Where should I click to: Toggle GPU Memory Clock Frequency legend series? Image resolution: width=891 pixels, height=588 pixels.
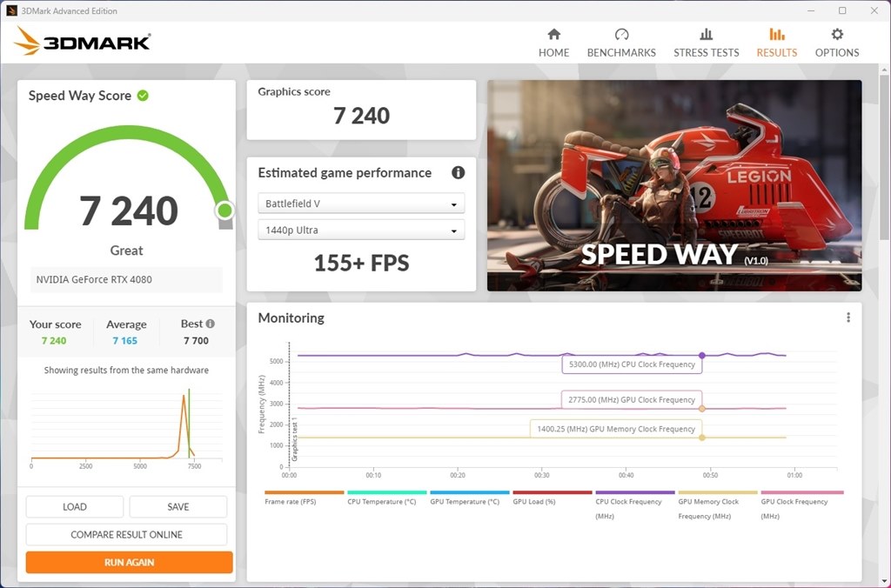coord(718,505)
